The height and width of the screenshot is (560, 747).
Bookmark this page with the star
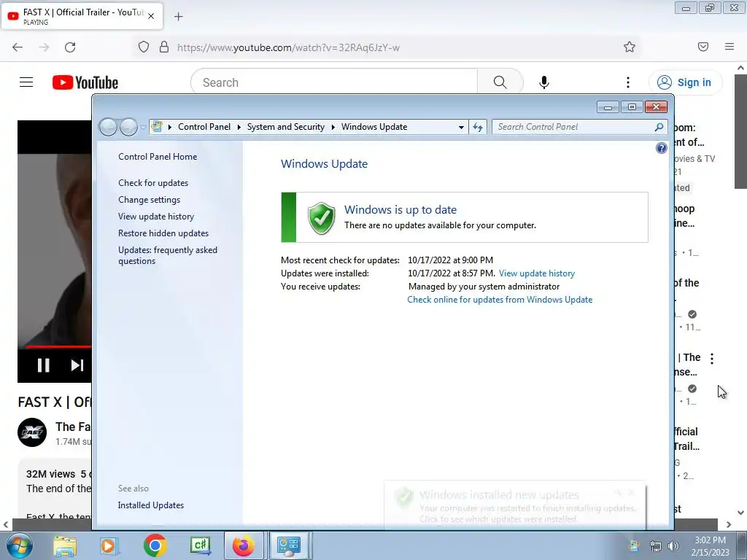pyautogui.click(x=630, y=47)
